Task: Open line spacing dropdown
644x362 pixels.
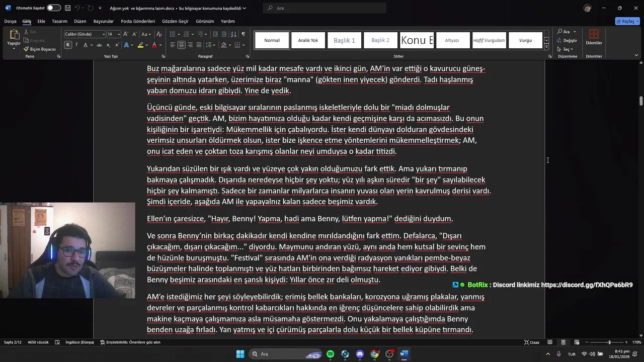Action: 211,45
